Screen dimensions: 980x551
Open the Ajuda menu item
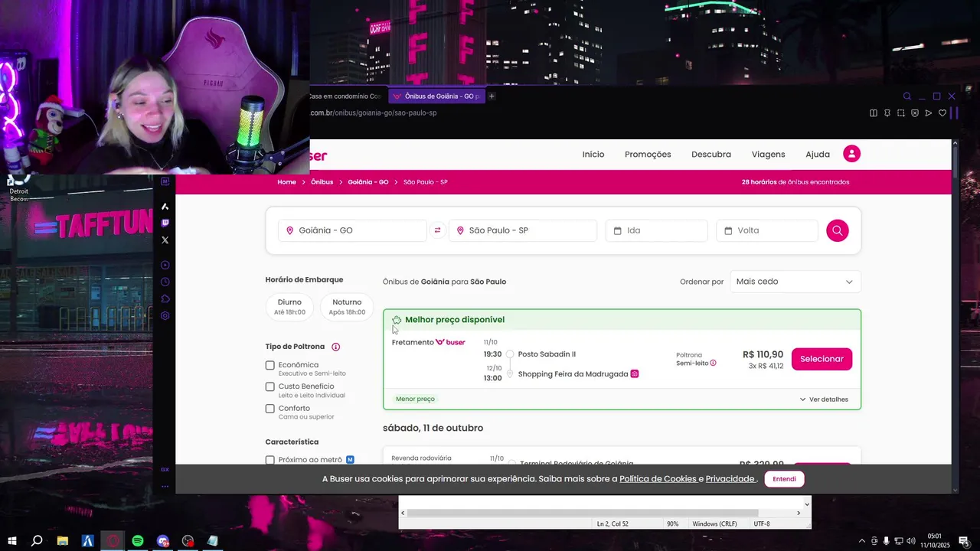[x=818, y=155]
